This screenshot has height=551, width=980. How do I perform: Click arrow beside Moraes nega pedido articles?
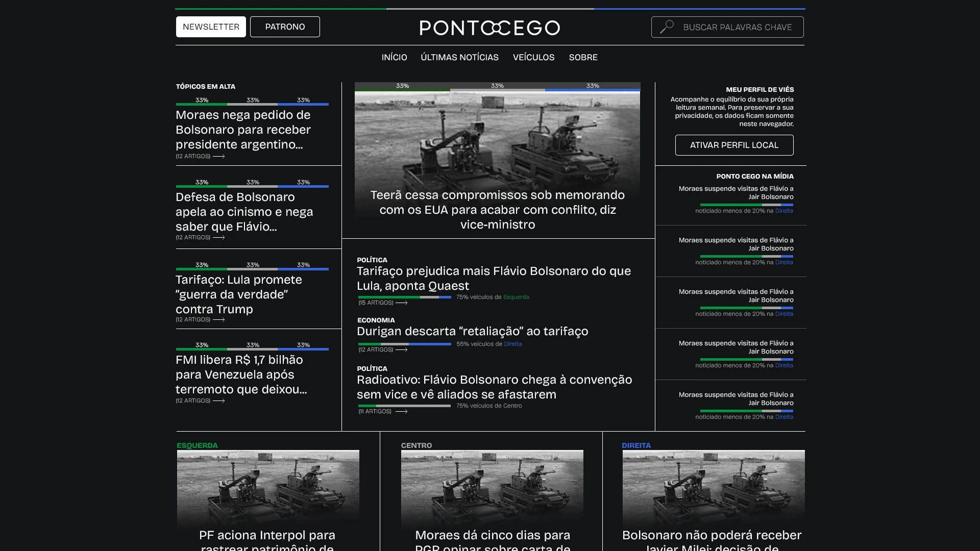coord(219,157)
